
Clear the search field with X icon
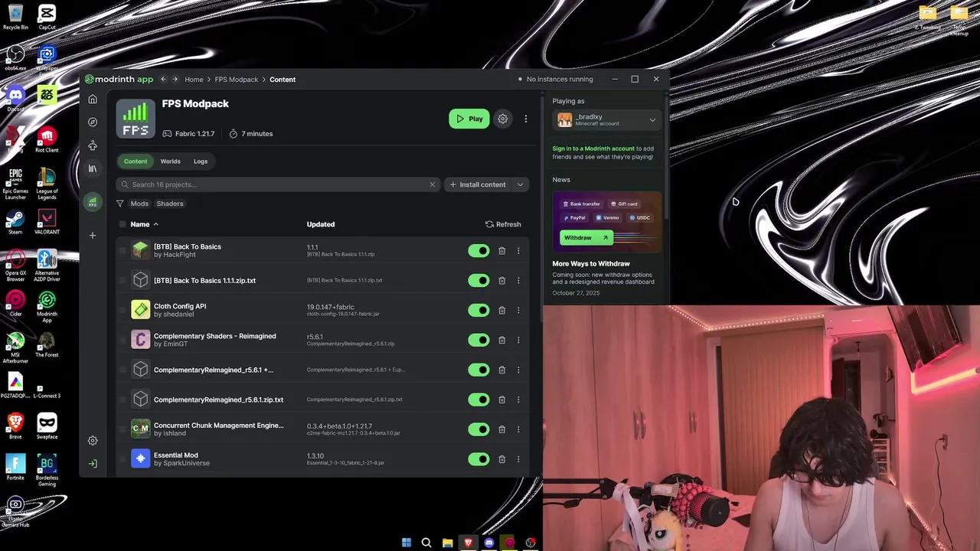[x=432, y=184]
